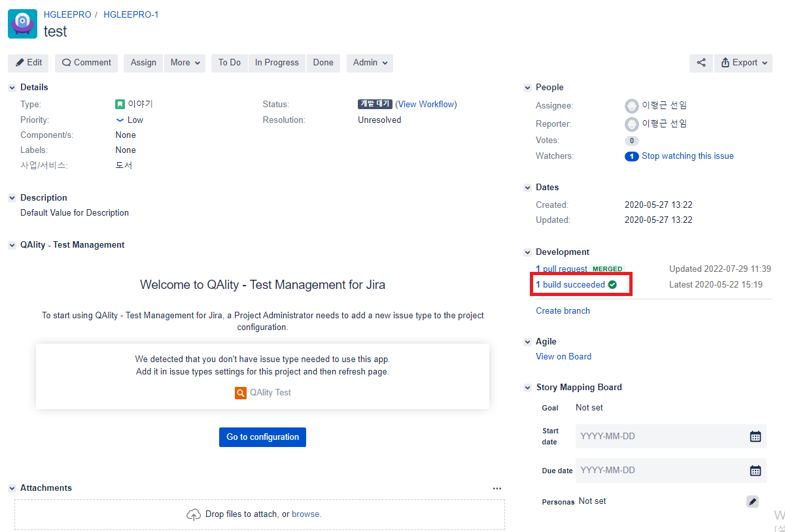The height and width of the screenshot is (532, 785).
Task: Open the View on Board link
Action: coord(563,356)
